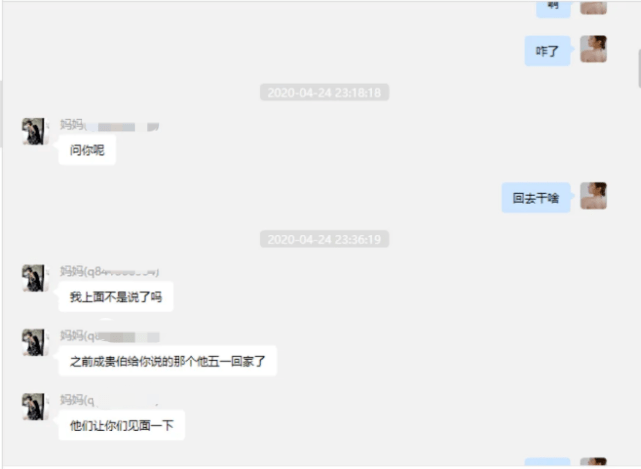
Task: Click the 2020-04-24 23:18:18 timestamp
Action: tap(324, 92)
